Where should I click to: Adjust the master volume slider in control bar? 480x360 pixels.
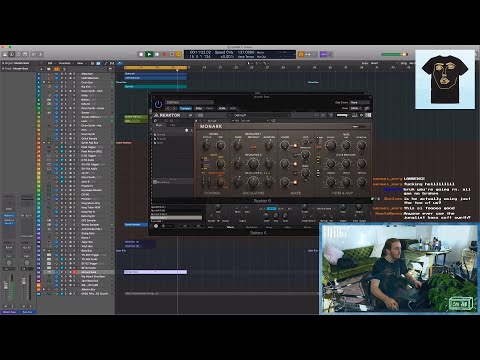(x=395, y=54)
